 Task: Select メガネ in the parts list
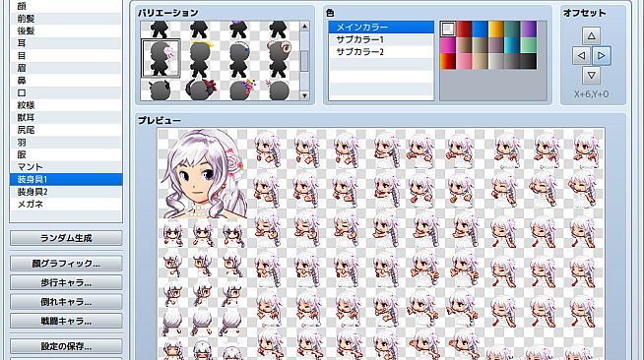click(66, 204)
